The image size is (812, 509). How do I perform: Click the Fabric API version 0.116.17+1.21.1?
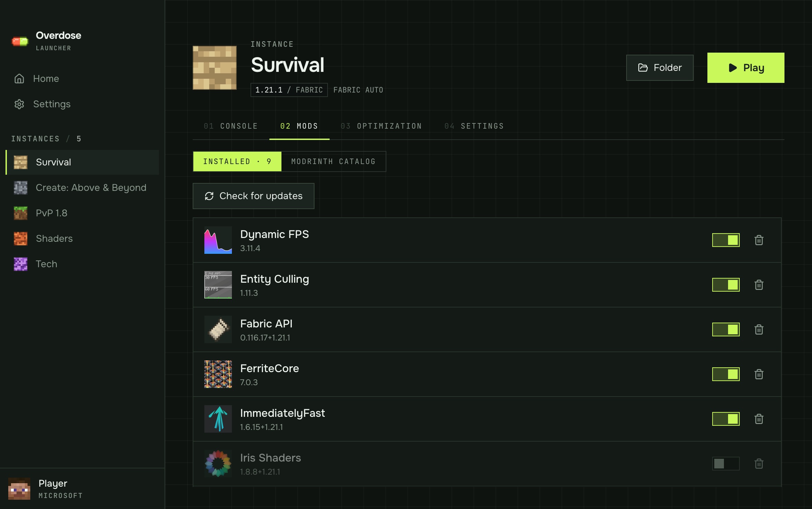pos(265,338)
